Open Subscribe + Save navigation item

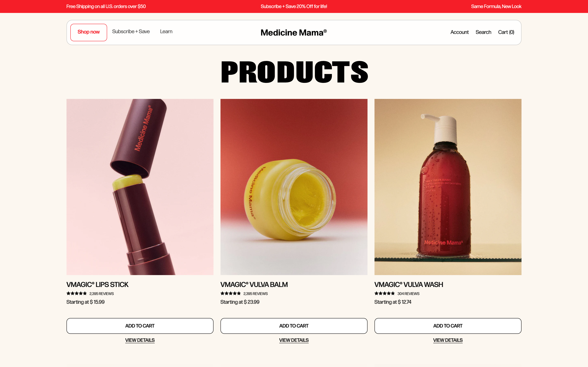(x=131, y=32)
